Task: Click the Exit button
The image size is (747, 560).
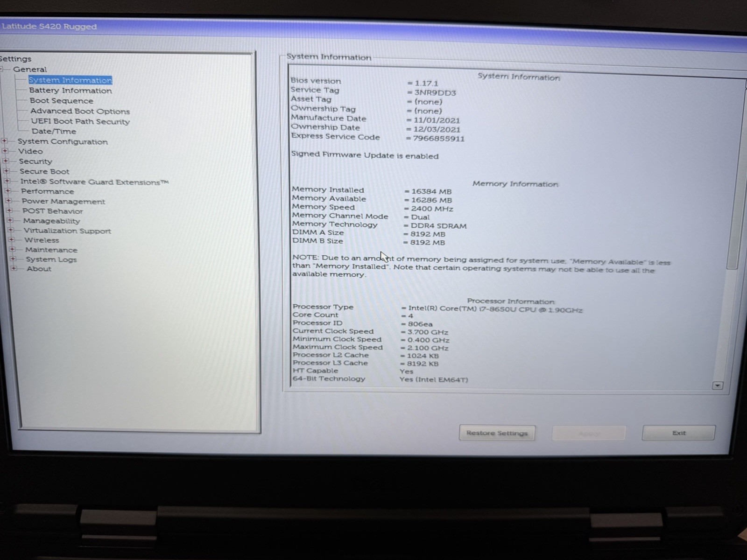Action: 679,433
